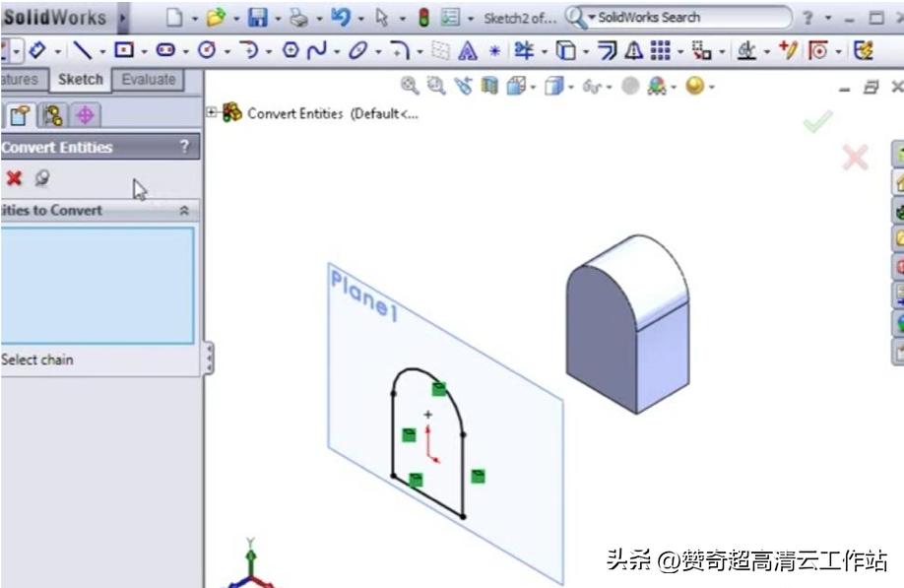
Task: Switch to the Evaluate command tab
Action: (148, 80)
